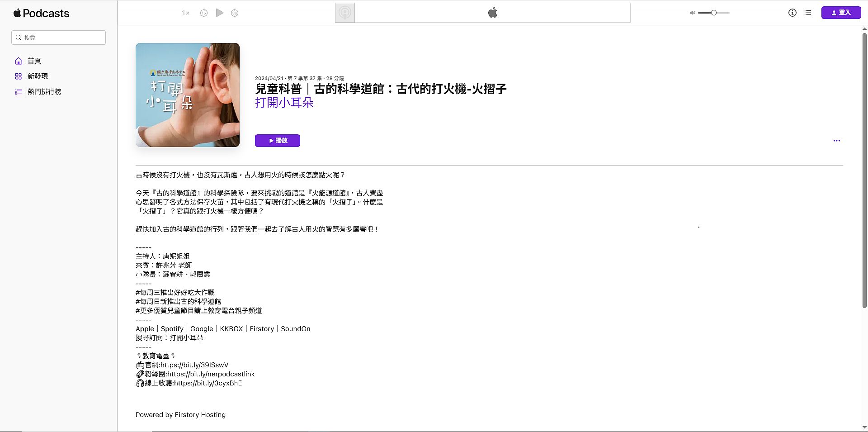Open the episode info icon
Viewport: 868px width, 432px height.
[x=792, y=13]
